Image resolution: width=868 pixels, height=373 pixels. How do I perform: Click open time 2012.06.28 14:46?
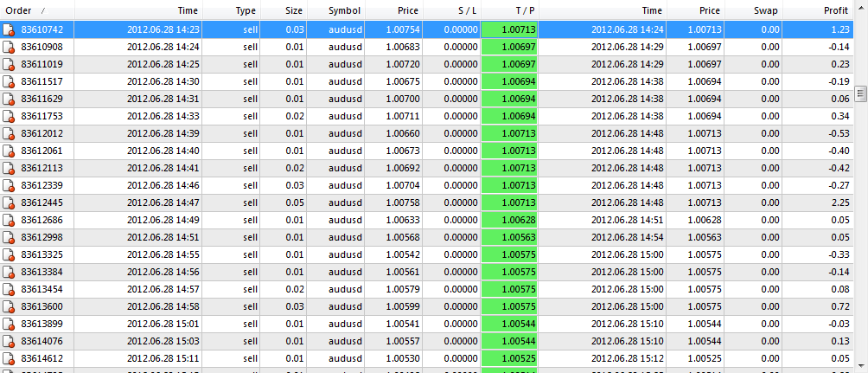click(x=163, y=186)
